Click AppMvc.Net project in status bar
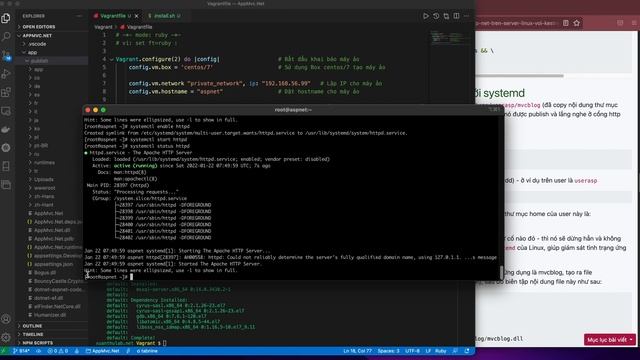The height and width of the screenshot is (360, 640). pos(102,351)
